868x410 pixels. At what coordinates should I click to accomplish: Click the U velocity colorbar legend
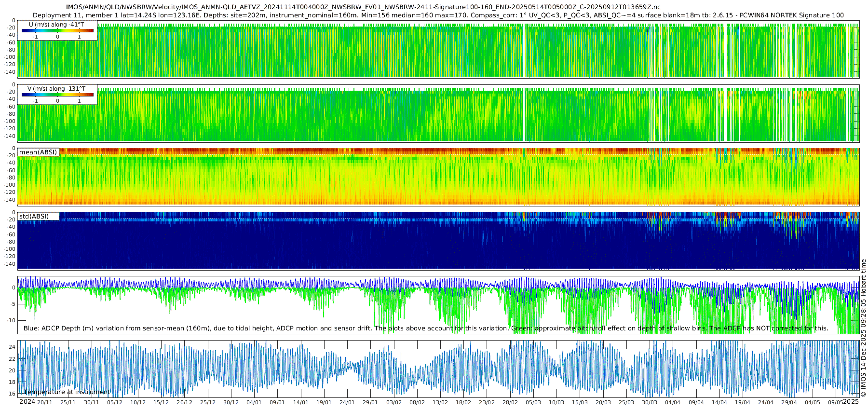[x=57, y=30]
